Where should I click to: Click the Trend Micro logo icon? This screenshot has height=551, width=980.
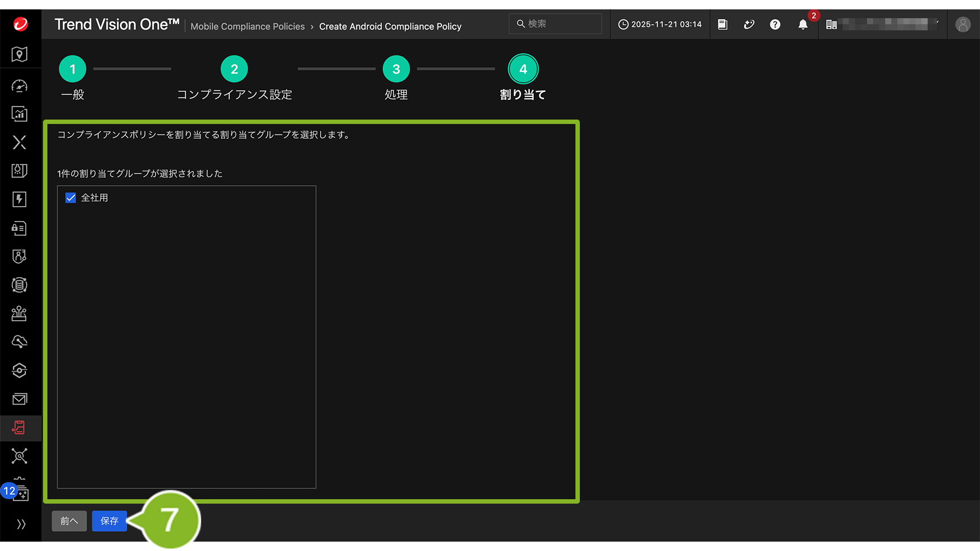(20, 24)
